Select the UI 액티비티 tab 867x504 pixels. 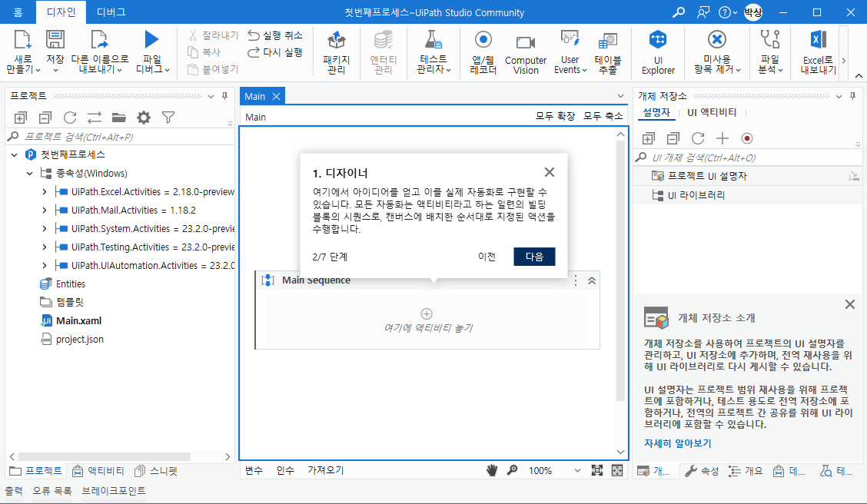[x=712, y=112]
